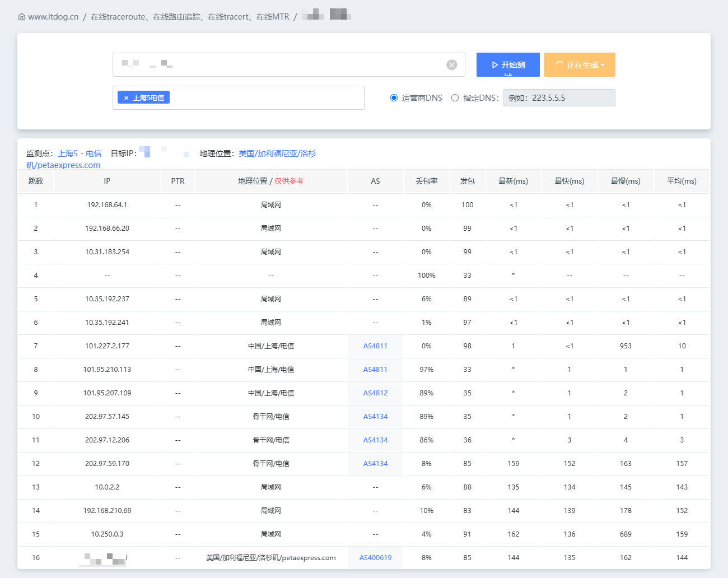Remove the 上海5电信 node tag
This screenshot has height=578, width=728.
pyautogui.click(x=126, y=98)
